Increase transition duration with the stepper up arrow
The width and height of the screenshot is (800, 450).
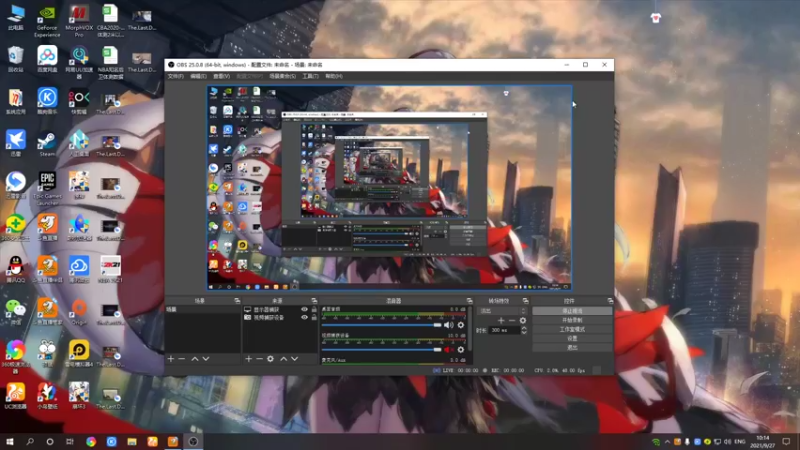point(524,329)
